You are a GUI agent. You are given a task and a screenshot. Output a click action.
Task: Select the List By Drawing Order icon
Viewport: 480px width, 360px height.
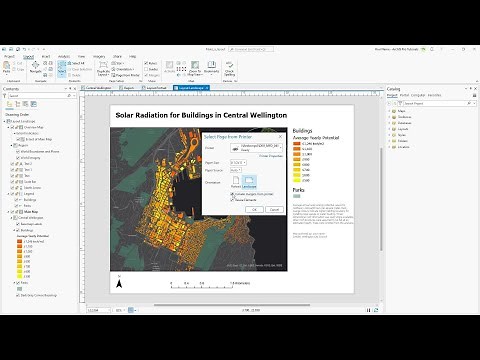(x=9, y=104)
